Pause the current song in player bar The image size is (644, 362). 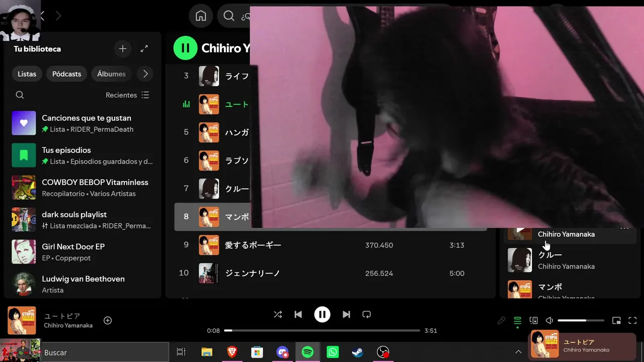322,315
